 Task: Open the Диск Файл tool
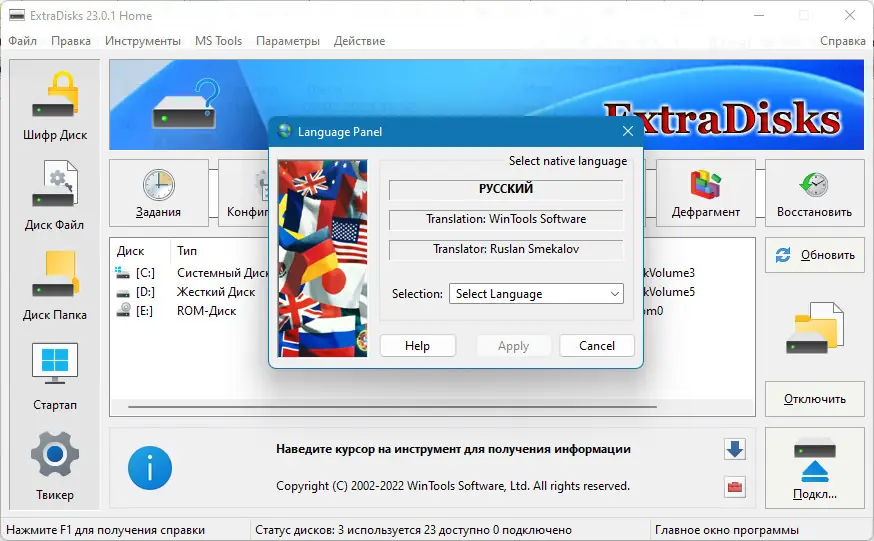coord(55,196)
